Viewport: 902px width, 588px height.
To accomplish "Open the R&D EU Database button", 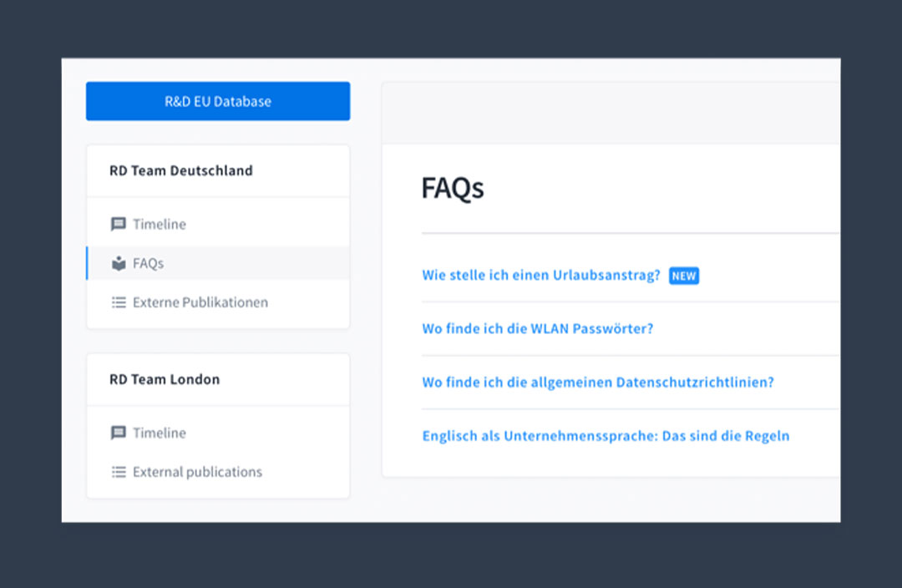I will 218,101.
